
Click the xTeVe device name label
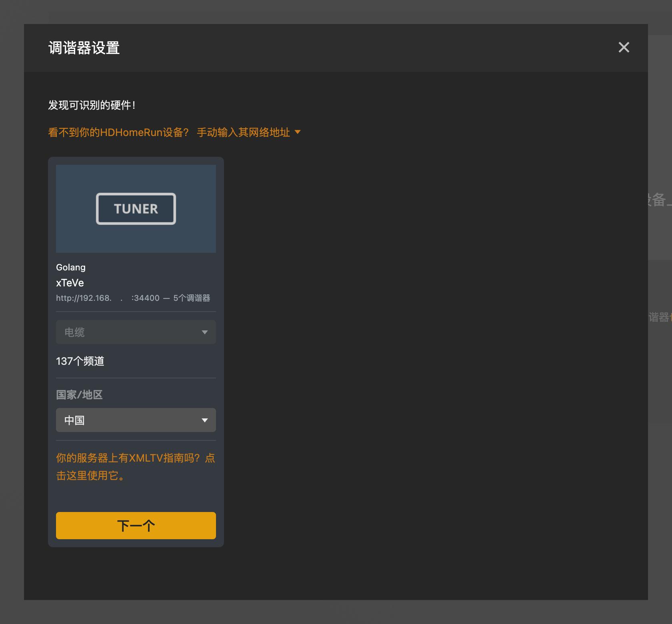point(70,283)
